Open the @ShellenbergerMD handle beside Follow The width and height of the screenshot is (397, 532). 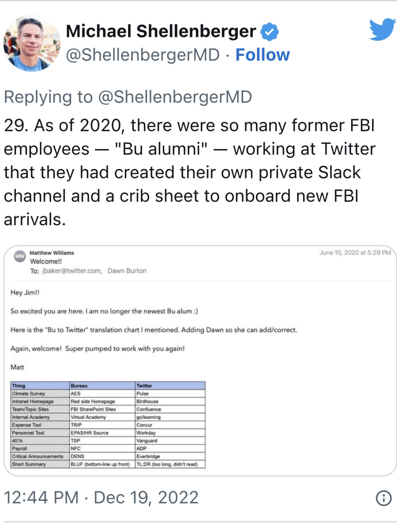[143, 55]
